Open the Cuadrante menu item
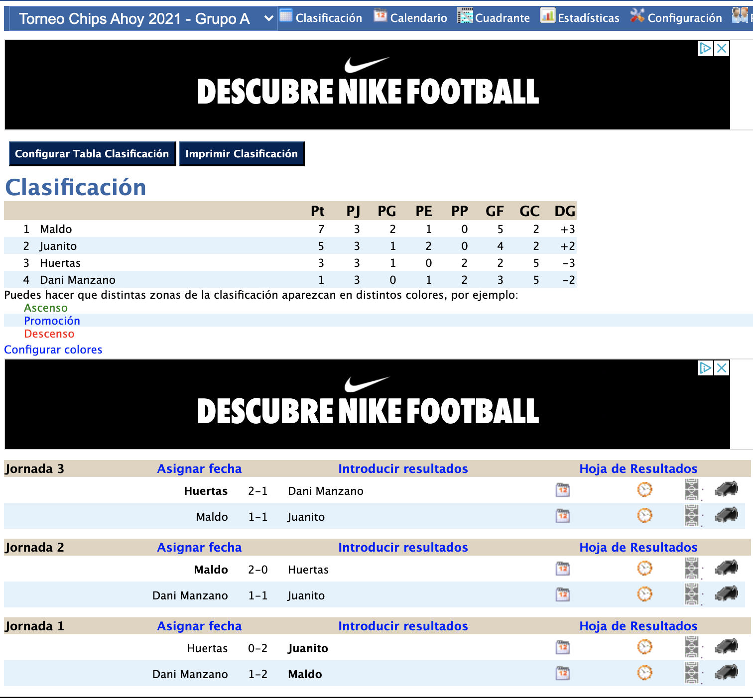Image resolution: width=753 pixels, height=700 pixels. point(494,17)
